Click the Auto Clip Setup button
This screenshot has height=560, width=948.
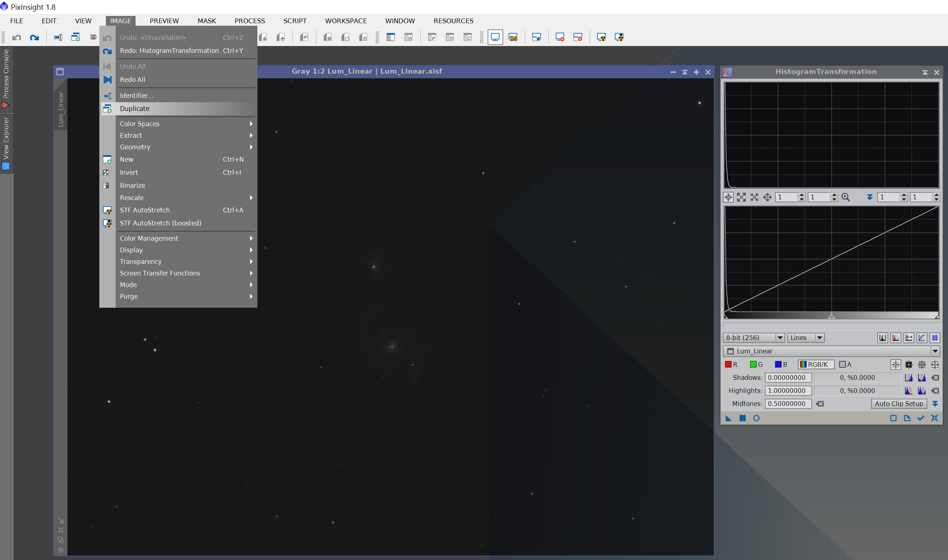899,403
